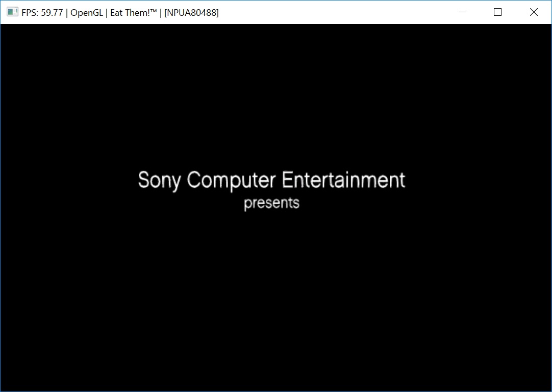Close the Eat Them! emulator window

tap(534, 12)
